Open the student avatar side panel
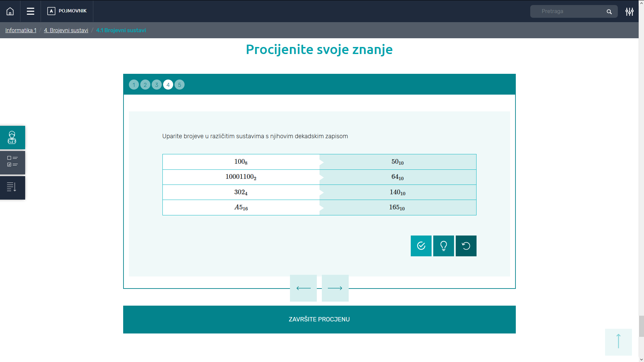The height and width of the screenshot is (362, 644). pyautogui.click(x=12, y=138)
